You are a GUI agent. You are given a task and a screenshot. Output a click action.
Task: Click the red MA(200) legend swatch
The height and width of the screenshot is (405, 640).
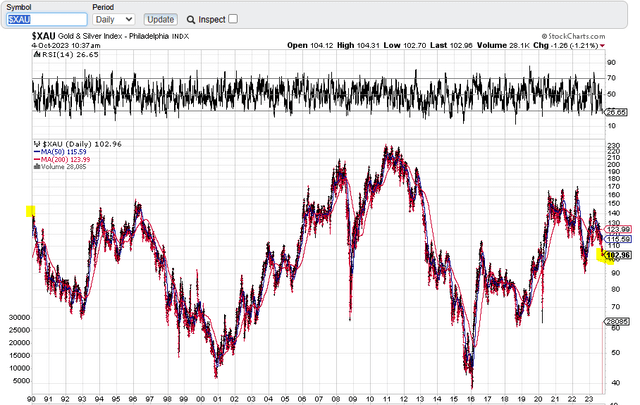point(36,160)
